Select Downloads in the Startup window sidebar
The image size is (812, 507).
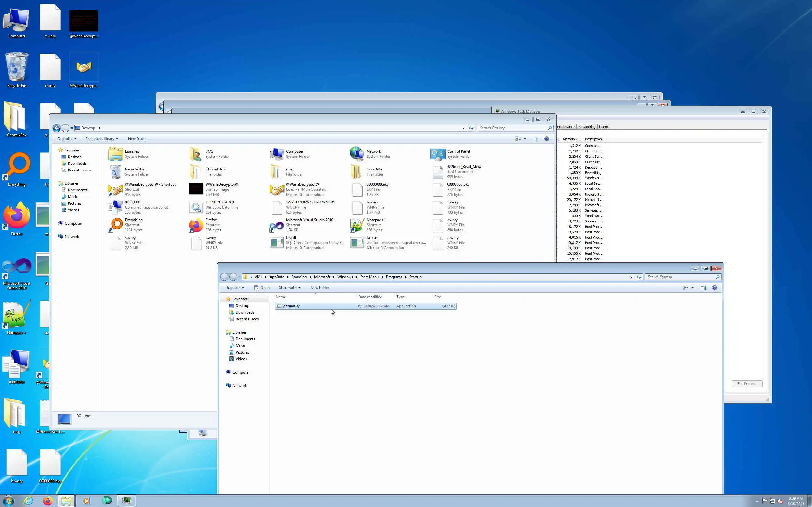[x=245, y=312]
